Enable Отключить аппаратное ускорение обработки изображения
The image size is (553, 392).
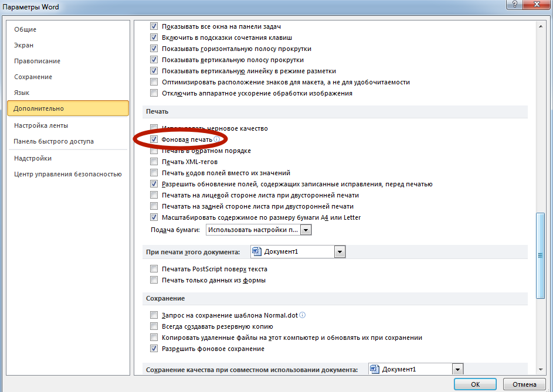point(154,93)
